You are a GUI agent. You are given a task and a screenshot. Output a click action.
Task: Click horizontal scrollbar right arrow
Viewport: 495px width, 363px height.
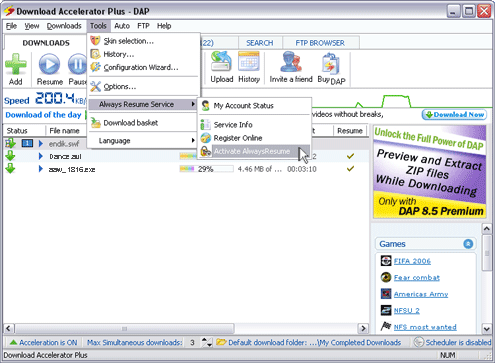pos(363,329)
